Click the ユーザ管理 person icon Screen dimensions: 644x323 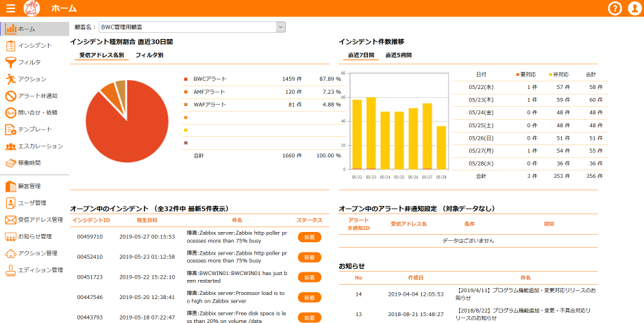click(11, 203)
